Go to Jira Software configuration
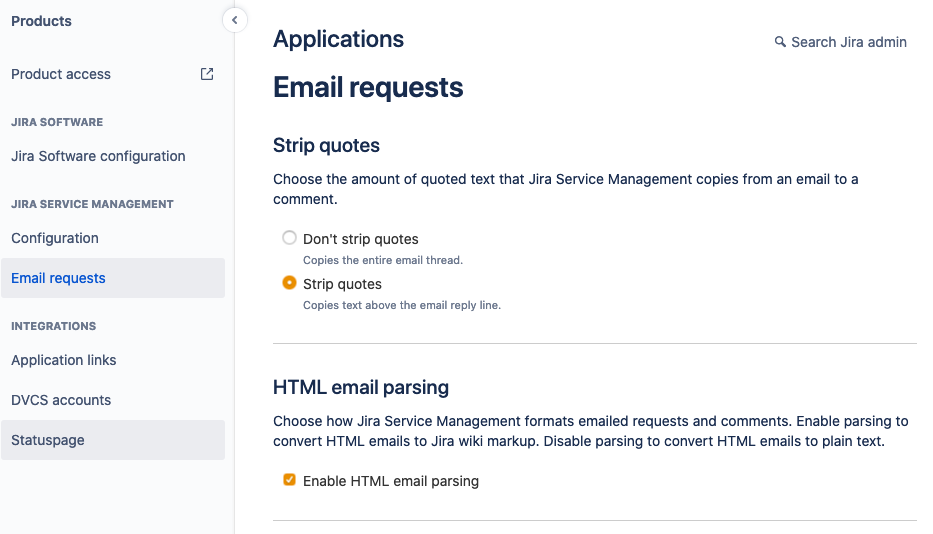The width and height of the screenshot is (933, 534). 98,156
